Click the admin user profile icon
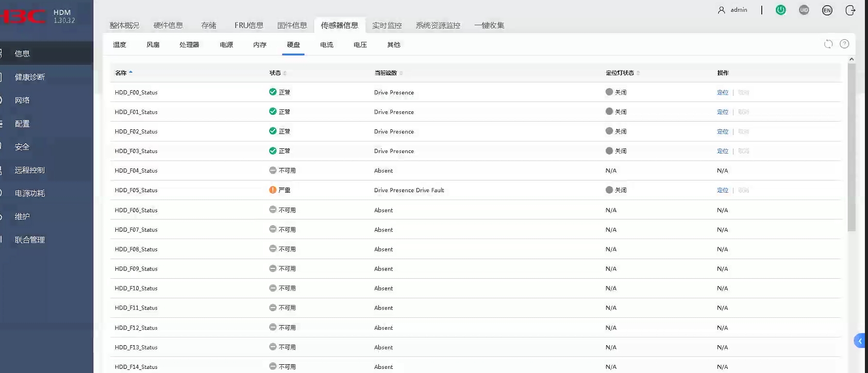 [722, 10]
